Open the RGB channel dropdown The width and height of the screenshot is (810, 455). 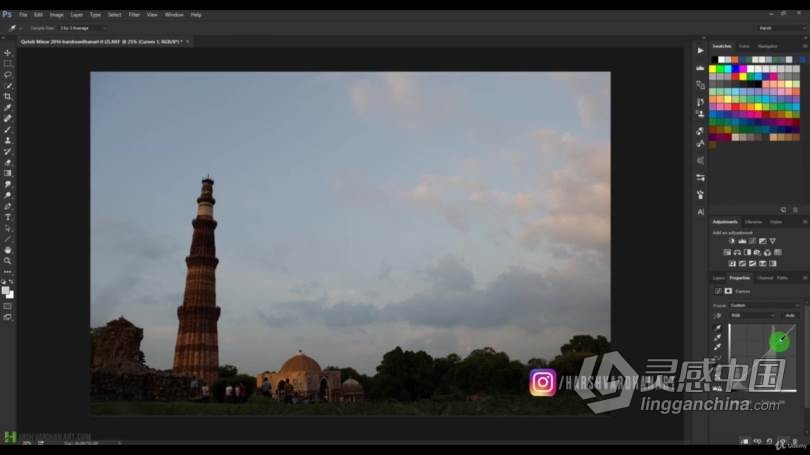point(753,316)
